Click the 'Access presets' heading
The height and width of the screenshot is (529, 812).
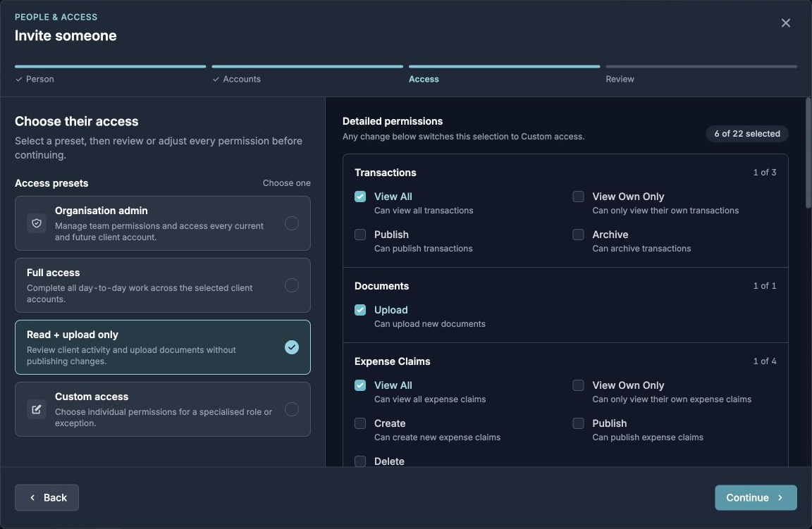[x=51, y=183]
